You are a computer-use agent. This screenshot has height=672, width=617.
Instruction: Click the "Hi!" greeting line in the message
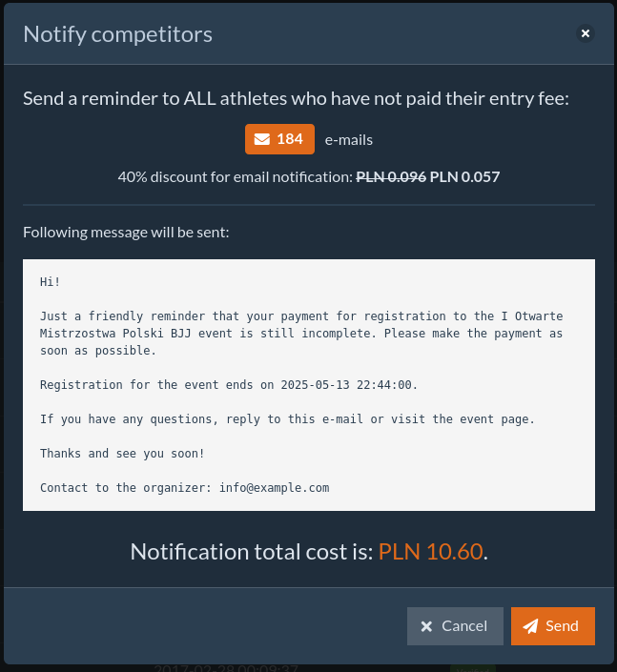pyautogui.click(x=51, y=281)
